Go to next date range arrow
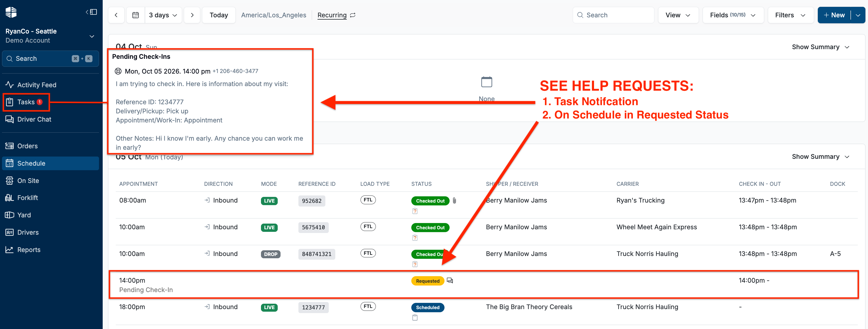Viewport: 868px width, 329px height. pyautogui.click(x=192, y=15)
